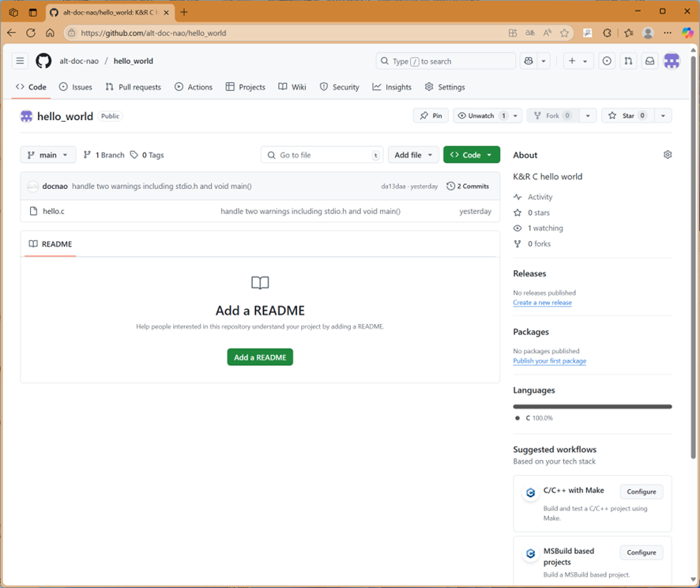Open the green Code dropdown
This screenshot has height=588, width=700.
pos(472,155)
